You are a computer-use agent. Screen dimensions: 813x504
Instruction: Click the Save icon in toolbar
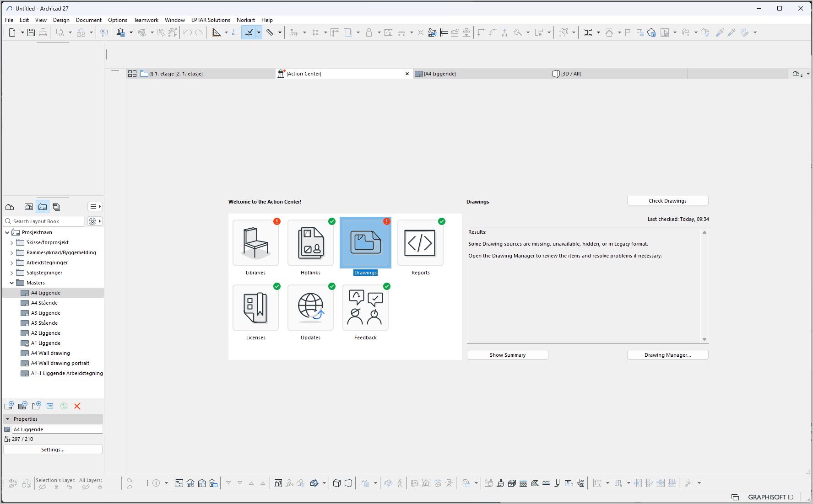31,32
